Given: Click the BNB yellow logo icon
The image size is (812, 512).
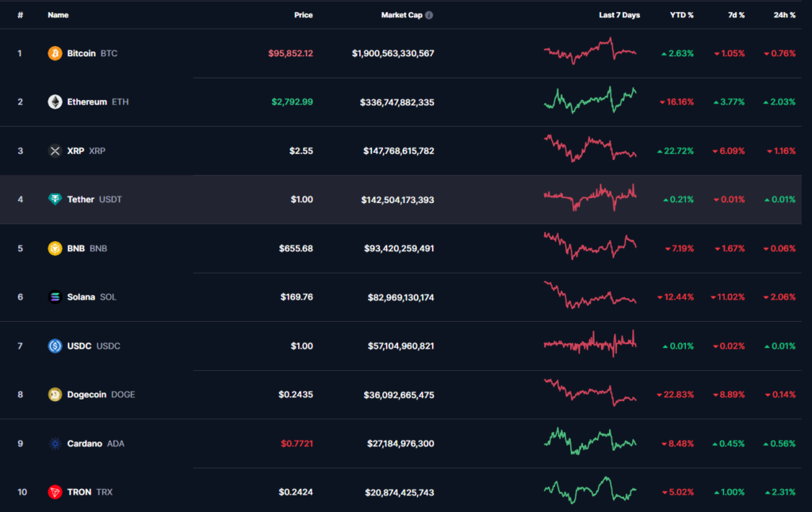Looking at the screenshot, I should coord(55,248).
